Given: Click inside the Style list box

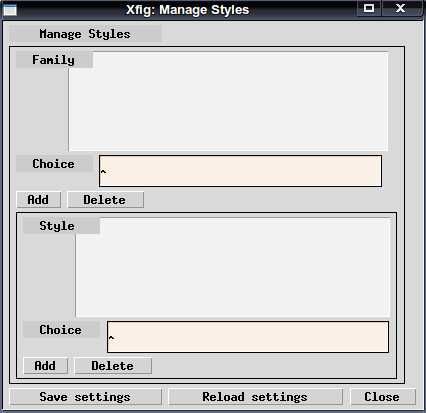Looking at the screenshot, I should 233,267.
